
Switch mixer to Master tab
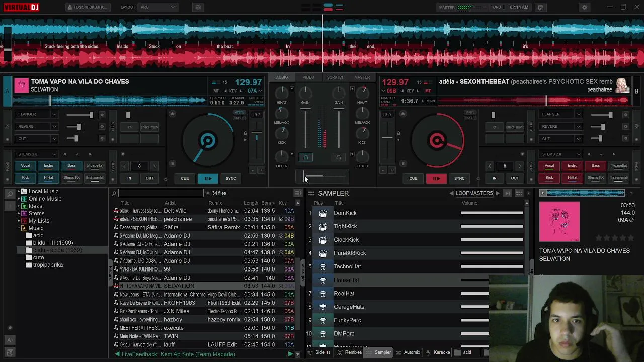[362, 78]
